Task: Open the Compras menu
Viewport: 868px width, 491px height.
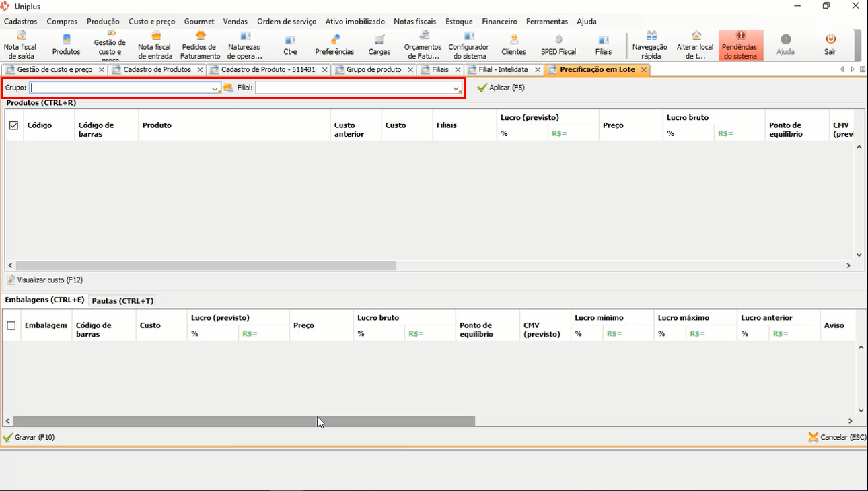Action: pos(62,22)
